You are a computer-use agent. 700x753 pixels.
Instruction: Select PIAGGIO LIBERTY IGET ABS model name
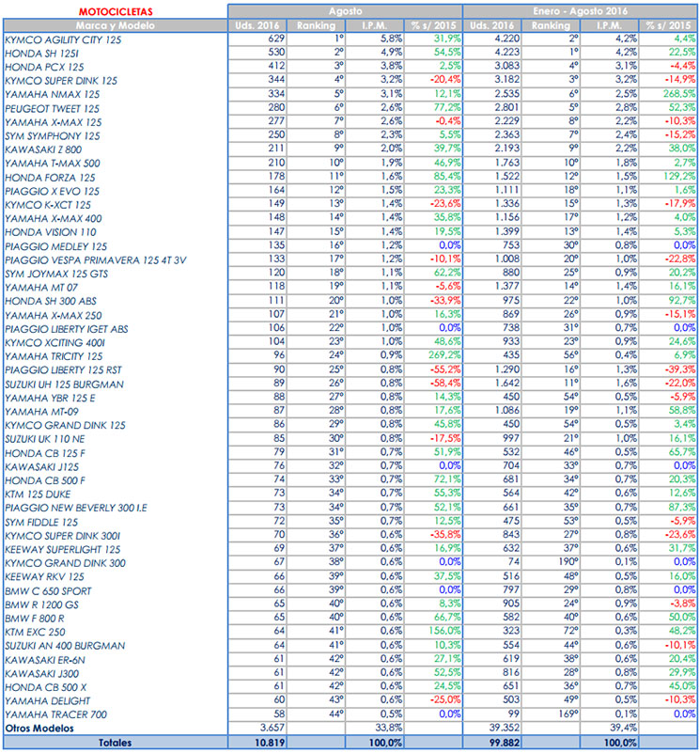click(x=67, y=329)
